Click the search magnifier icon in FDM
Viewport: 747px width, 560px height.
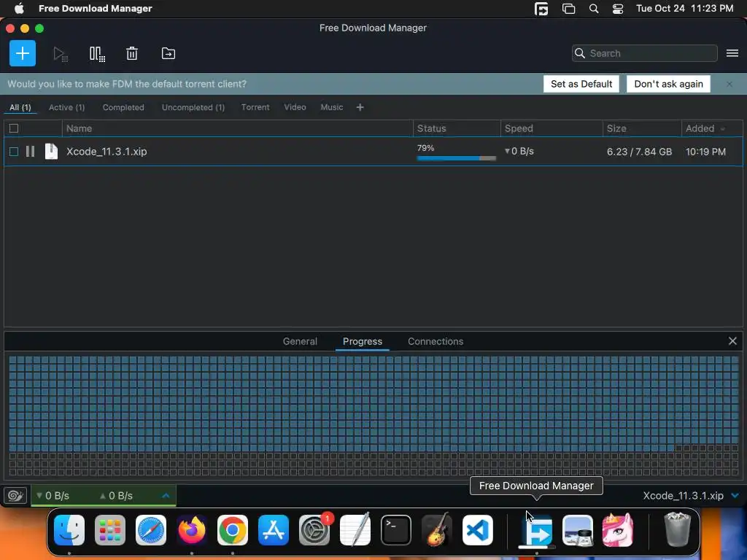(x=580, y=53)
